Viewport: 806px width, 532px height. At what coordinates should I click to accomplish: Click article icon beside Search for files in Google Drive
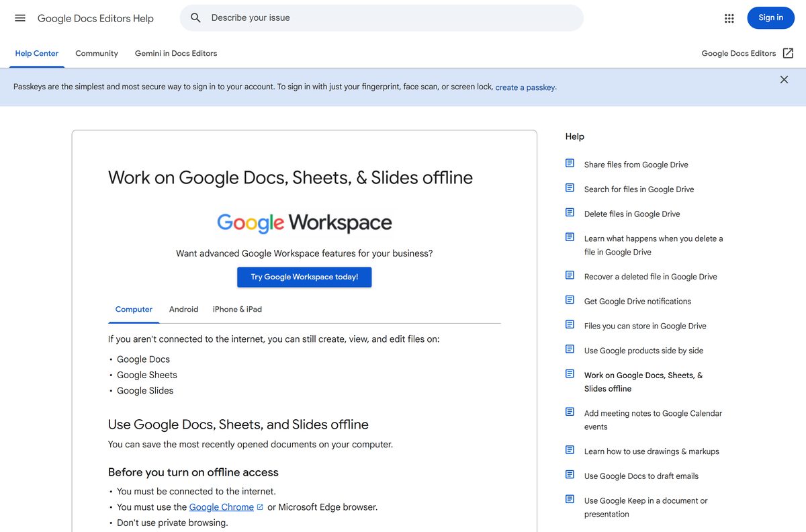click(570, 188)
